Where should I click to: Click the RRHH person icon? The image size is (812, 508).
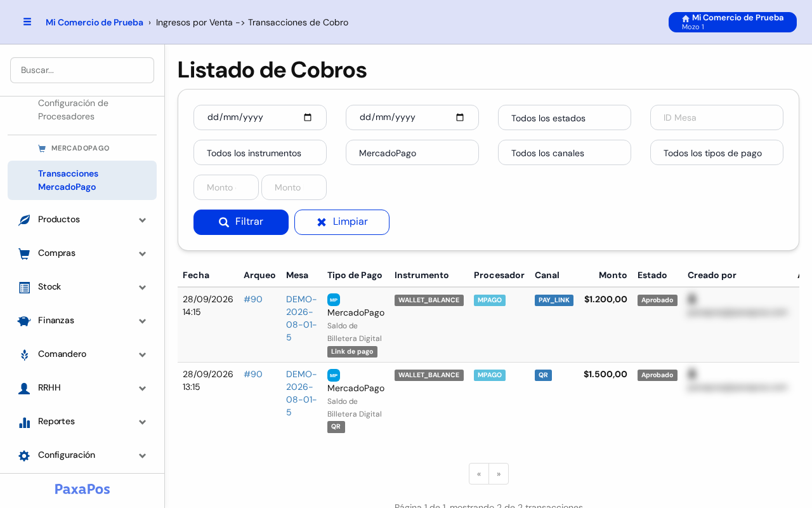pos(24,388)
